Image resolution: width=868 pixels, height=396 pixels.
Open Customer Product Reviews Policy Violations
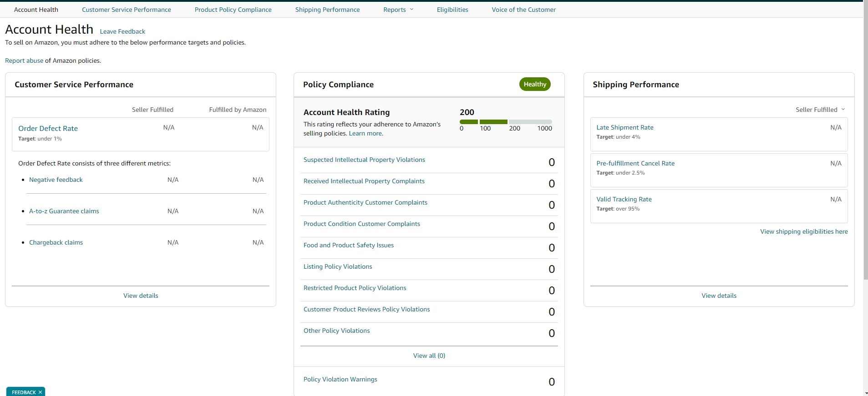pyautogui.click(x=367, y=309)
